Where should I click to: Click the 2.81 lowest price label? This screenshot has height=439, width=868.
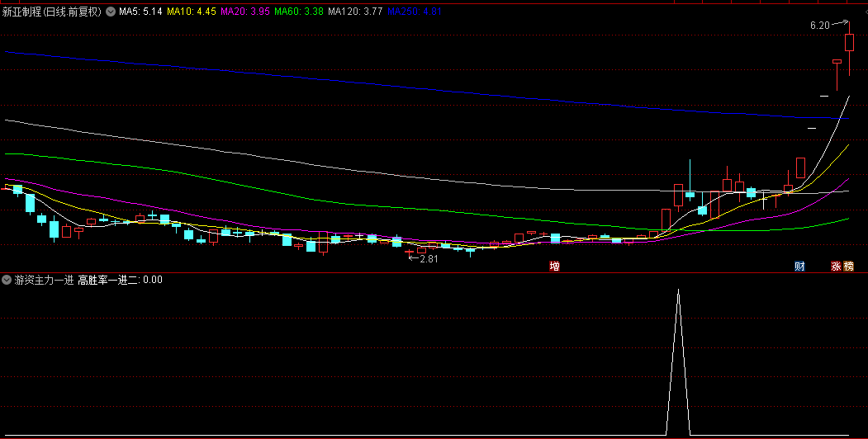429,259
